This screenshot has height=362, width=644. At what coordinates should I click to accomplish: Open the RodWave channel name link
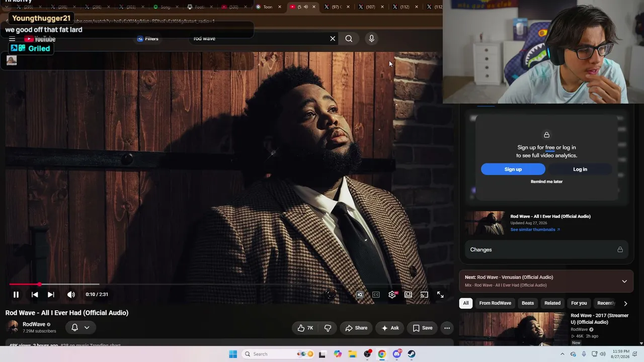(34, 324)
